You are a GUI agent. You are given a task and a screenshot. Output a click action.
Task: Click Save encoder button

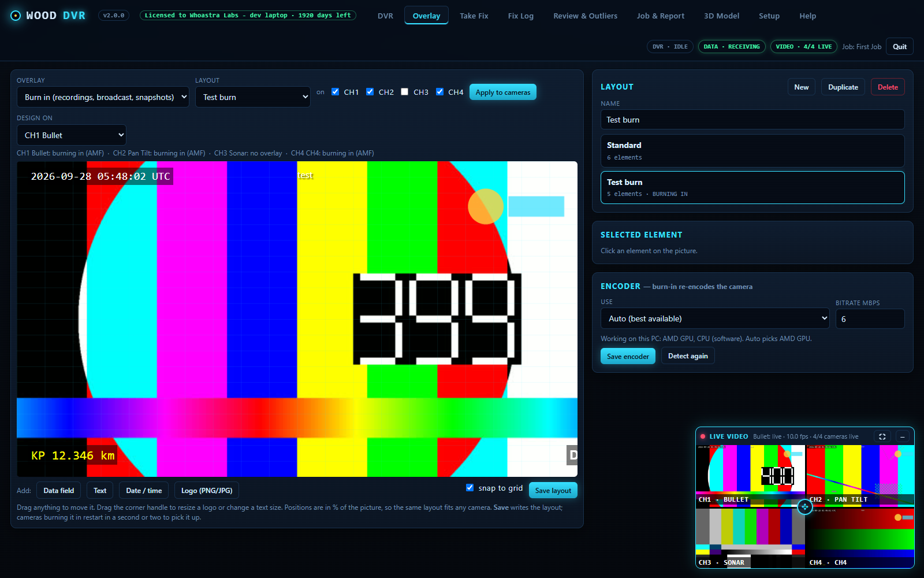pos(628,356)
